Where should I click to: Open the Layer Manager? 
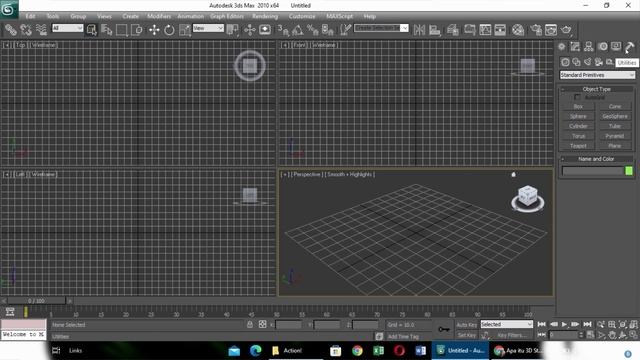453,30
